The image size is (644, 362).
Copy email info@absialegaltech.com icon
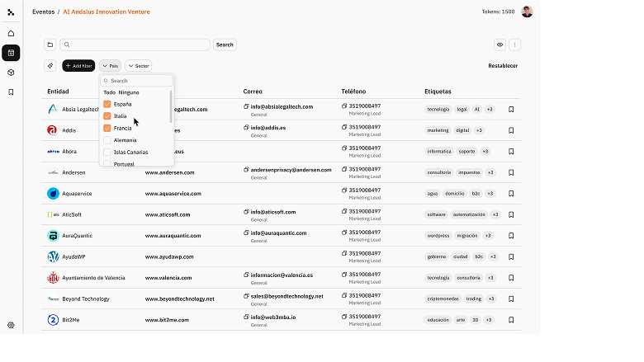[x=246, y=106]
